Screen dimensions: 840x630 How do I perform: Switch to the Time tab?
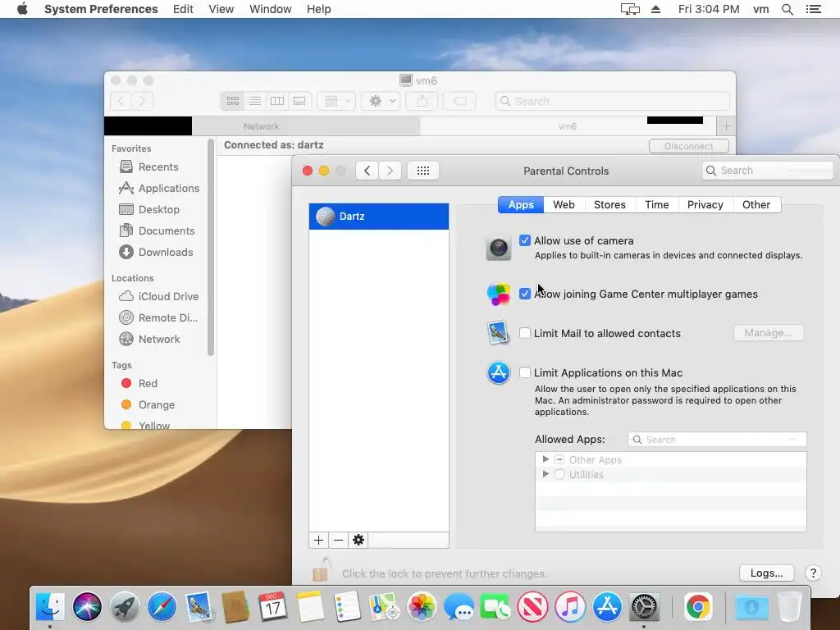click(x=657, y=204)
